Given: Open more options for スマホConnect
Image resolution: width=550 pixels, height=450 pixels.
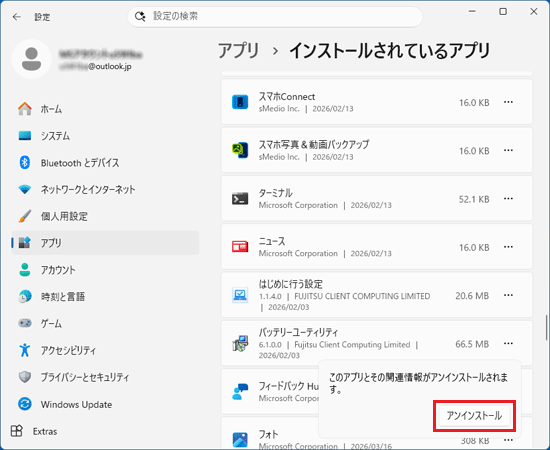Looking at the screenshot, I should point(508,102).
